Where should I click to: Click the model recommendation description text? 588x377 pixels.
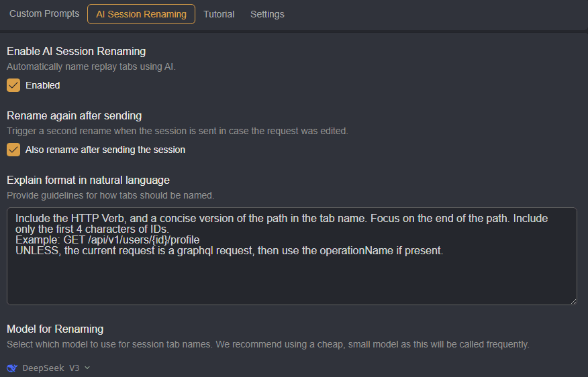point(268,344)
